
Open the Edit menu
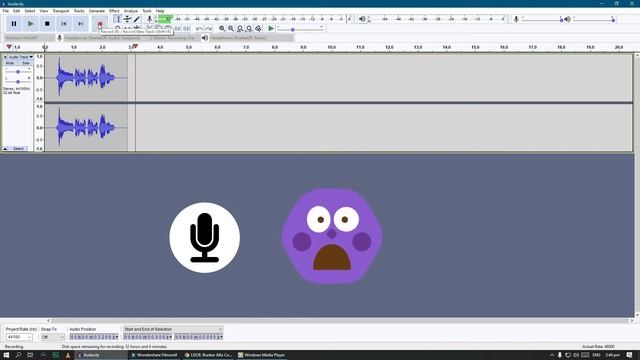tap(16, 11)
